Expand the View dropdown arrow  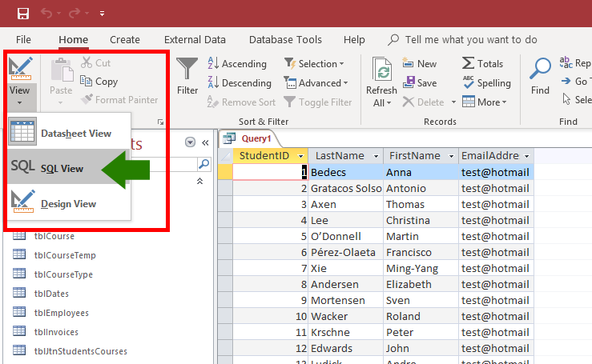coord(20,102)
